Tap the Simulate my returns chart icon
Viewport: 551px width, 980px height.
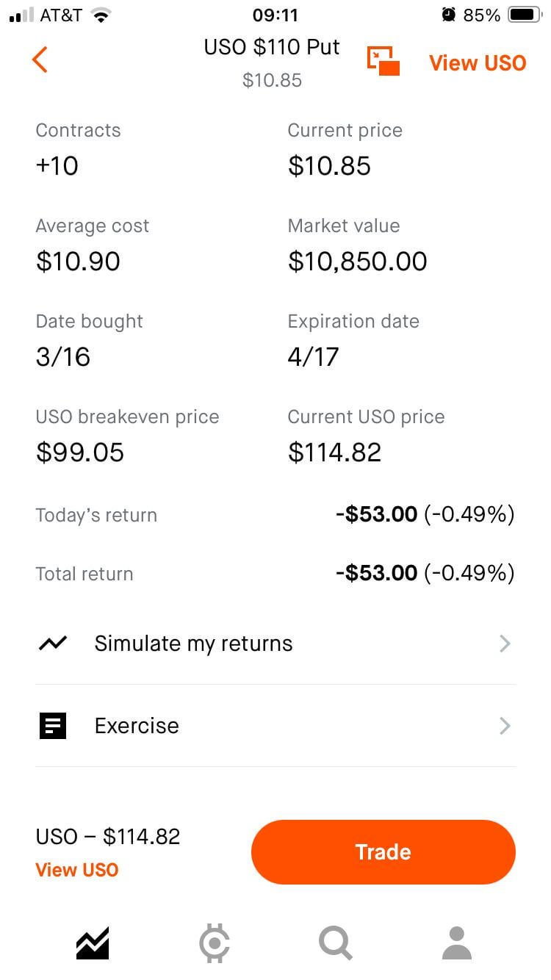tap(53, 644)
